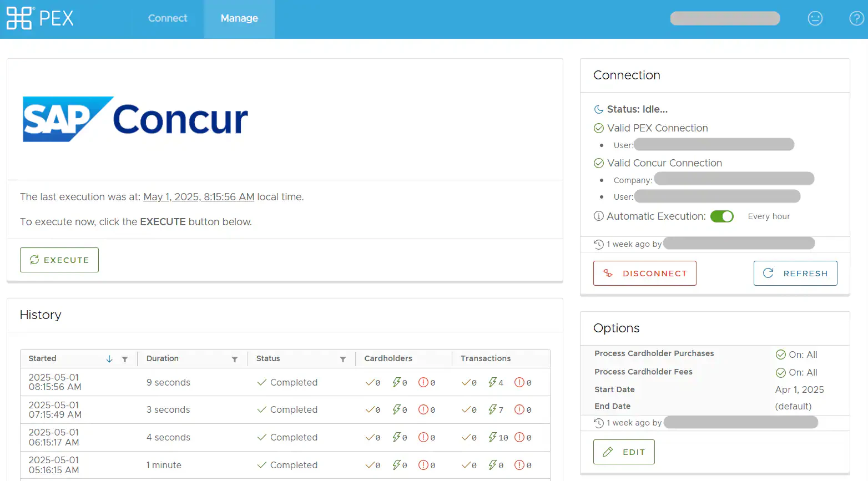Open the Status column filter
Image resolution: width=868 pixels, height=481 pixels.
[x=343, y=359]
